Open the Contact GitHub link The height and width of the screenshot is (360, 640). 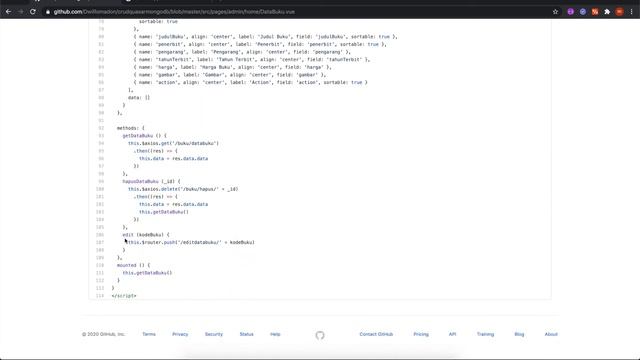point(376,334)
